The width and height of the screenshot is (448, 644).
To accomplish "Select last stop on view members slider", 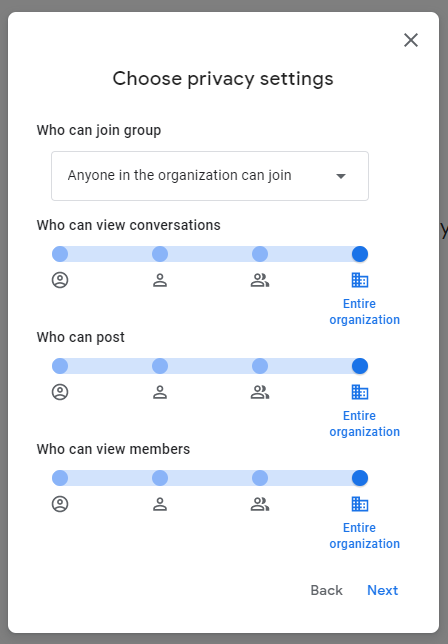I will [360, 478].
